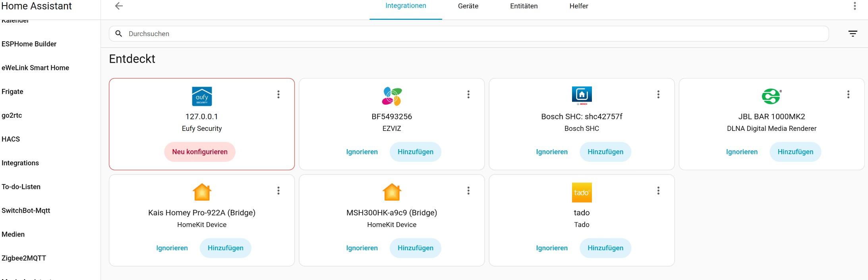Open Eufy Security card options menu
868x280 pixels.
pos(278,94)
